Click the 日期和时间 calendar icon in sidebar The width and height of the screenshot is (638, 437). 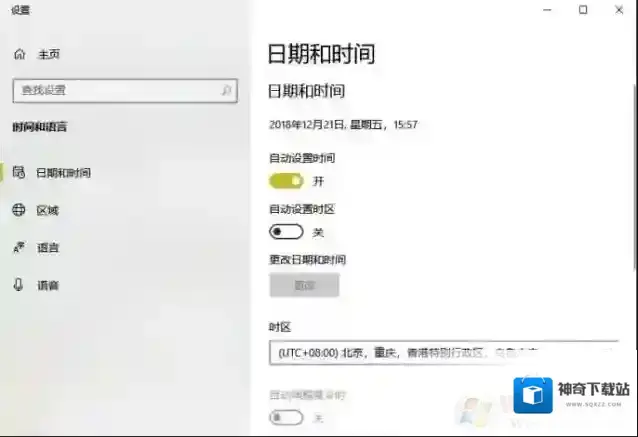(x=19, y=173)
